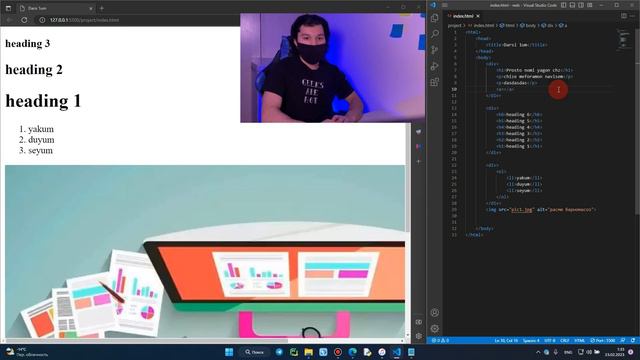Open Microsoft Edge from taskbar
This screenshot has height=360, width=640.
click(353, 352)
